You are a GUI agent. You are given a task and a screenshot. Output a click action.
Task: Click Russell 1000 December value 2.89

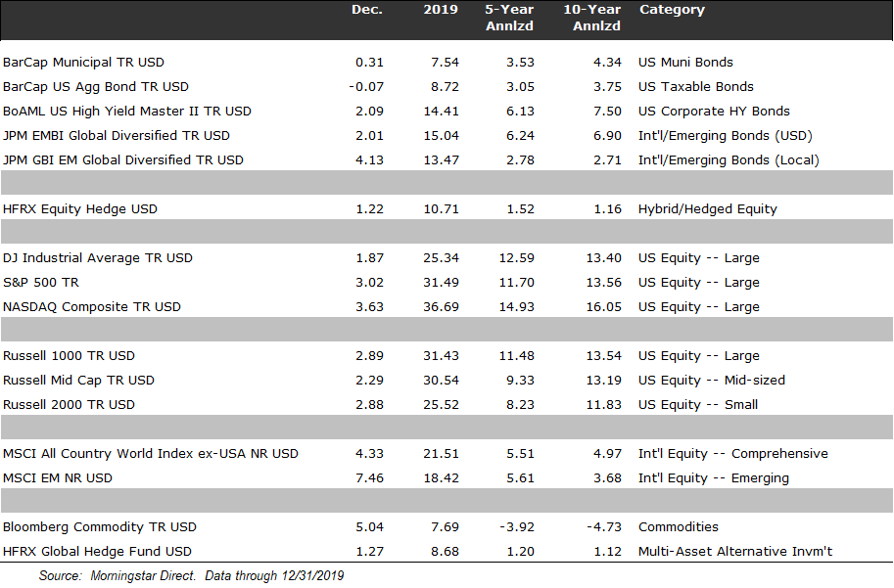(369, 356)
